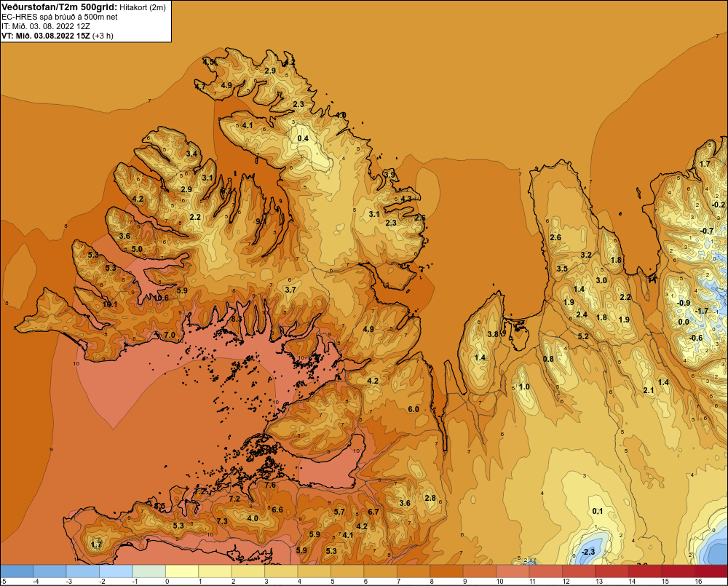Click the '0.0' temperature value
This screenshot has width=728, height=586.
coord(684,322)
